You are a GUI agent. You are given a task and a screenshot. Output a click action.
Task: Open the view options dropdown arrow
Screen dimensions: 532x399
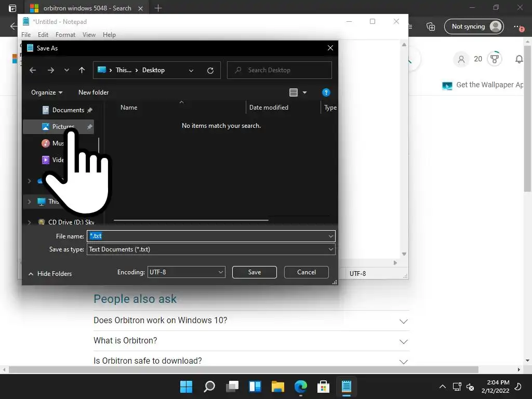tap(304, 92)
